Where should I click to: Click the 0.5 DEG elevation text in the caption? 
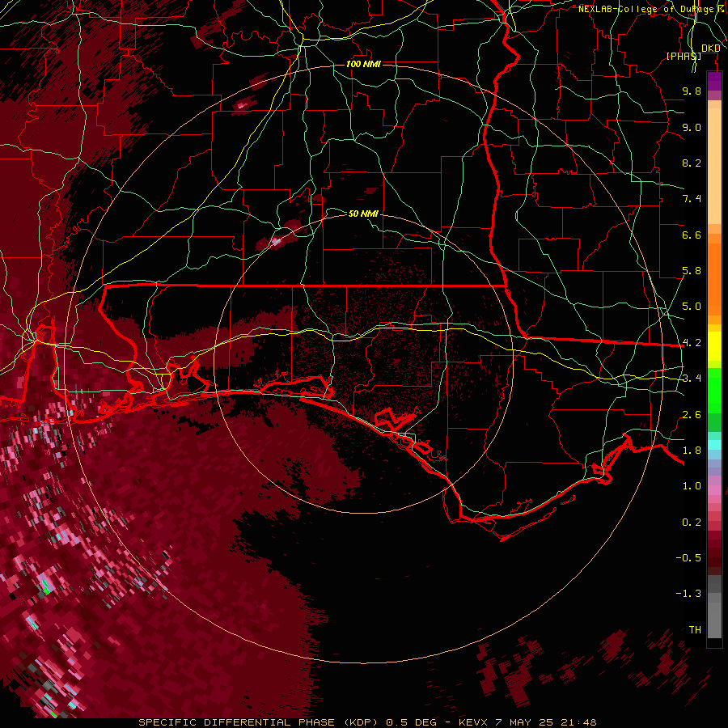412,722
